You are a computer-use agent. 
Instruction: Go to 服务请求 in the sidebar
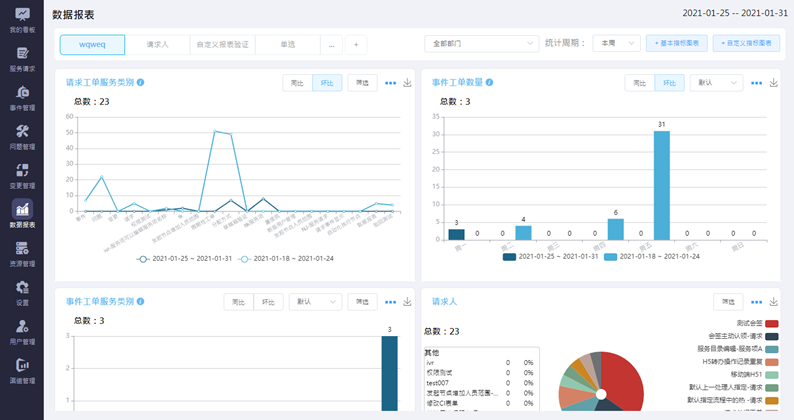click(21, 59)
